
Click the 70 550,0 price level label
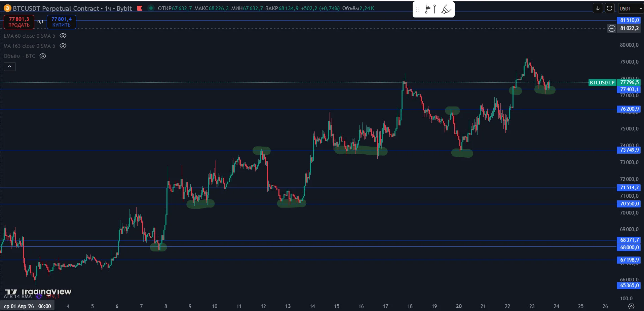pyautogui.click(x=629, y=204)
